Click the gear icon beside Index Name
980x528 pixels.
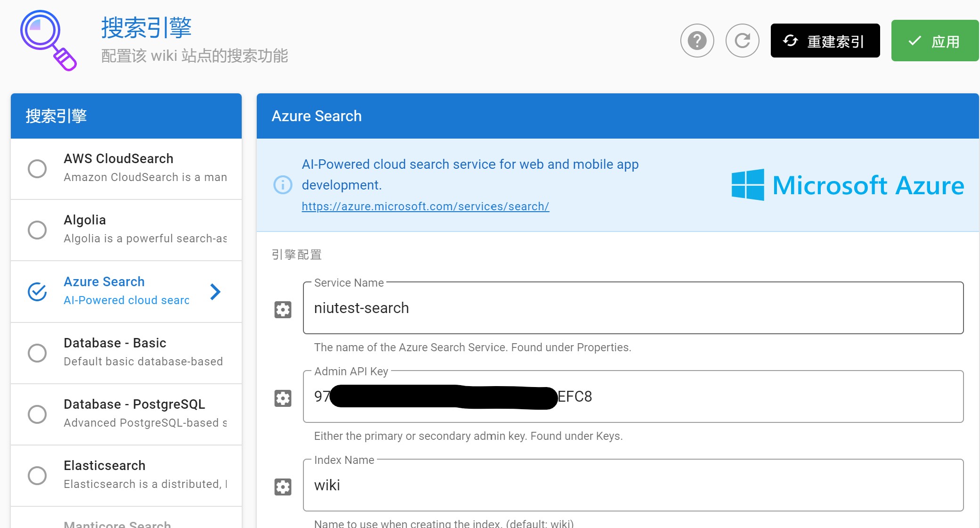point(282,486)
